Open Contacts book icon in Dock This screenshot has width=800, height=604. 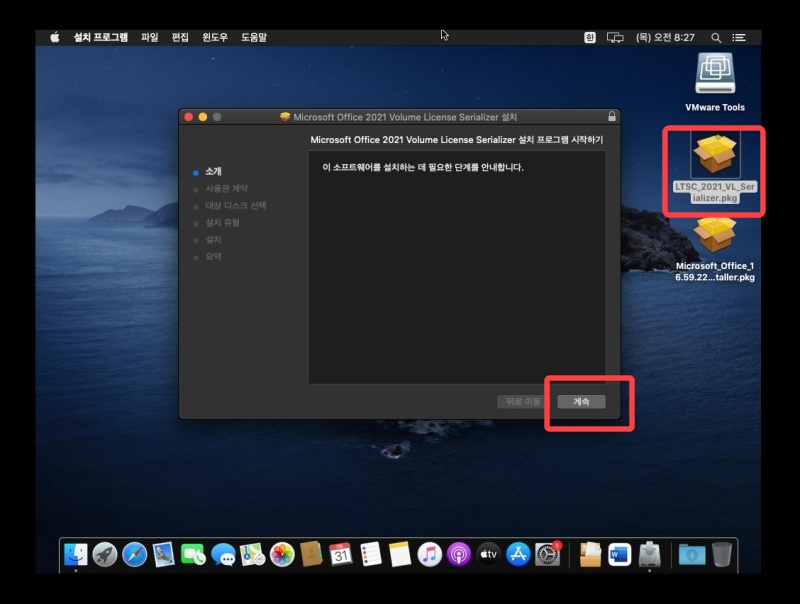(x=311, y=554)
